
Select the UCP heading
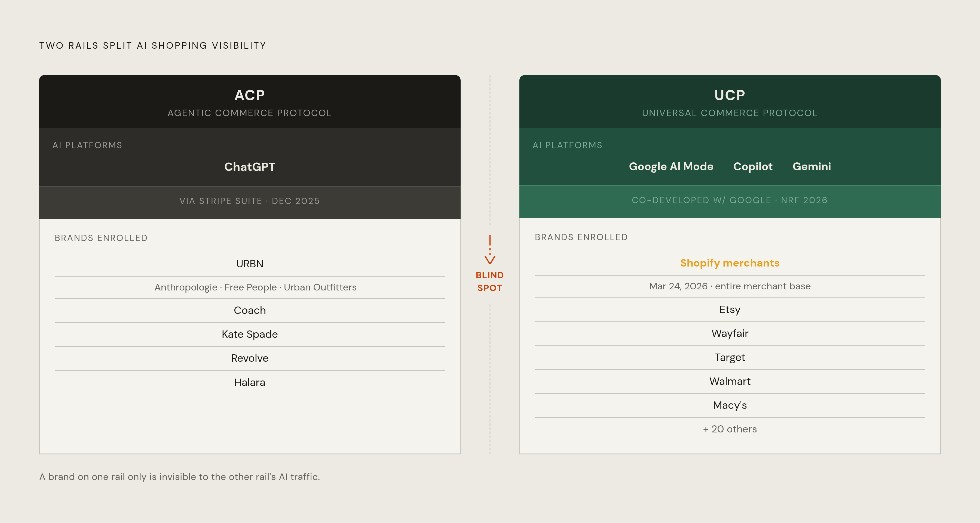coord(730,95)
